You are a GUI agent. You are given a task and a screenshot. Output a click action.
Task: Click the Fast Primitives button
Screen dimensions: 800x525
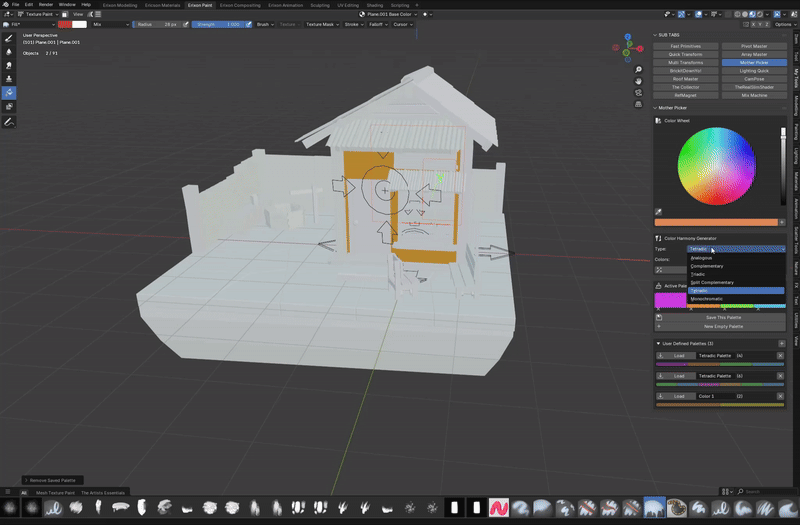686,46
